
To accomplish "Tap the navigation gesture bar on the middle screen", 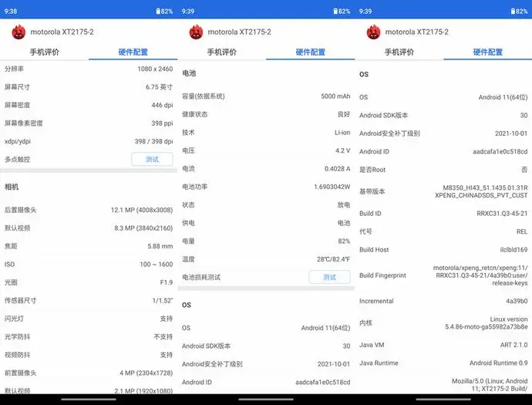I will 266,400.
